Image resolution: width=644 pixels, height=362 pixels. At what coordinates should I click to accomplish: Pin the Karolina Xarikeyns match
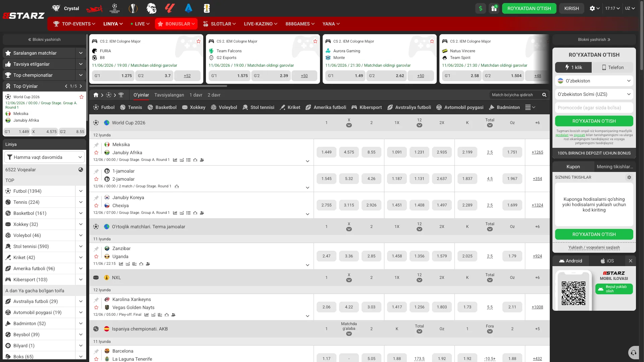(96, 300)
